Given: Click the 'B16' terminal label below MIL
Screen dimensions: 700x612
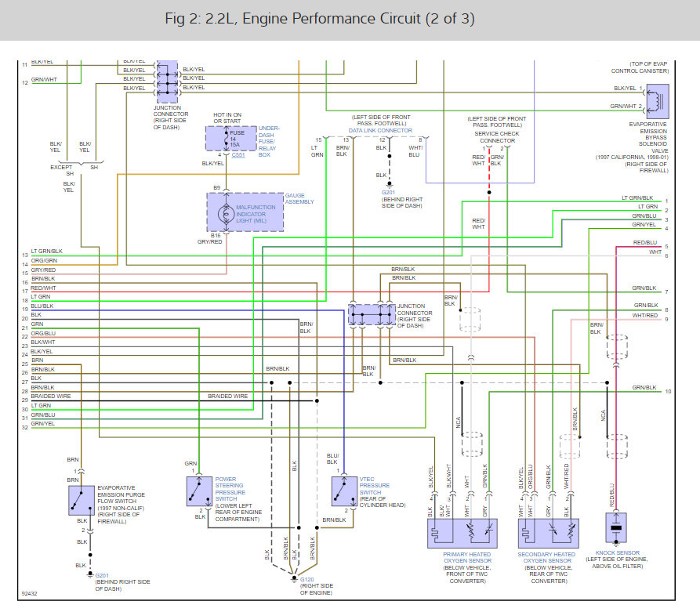Looking at the screenshot, I should [x=216, y=235].
